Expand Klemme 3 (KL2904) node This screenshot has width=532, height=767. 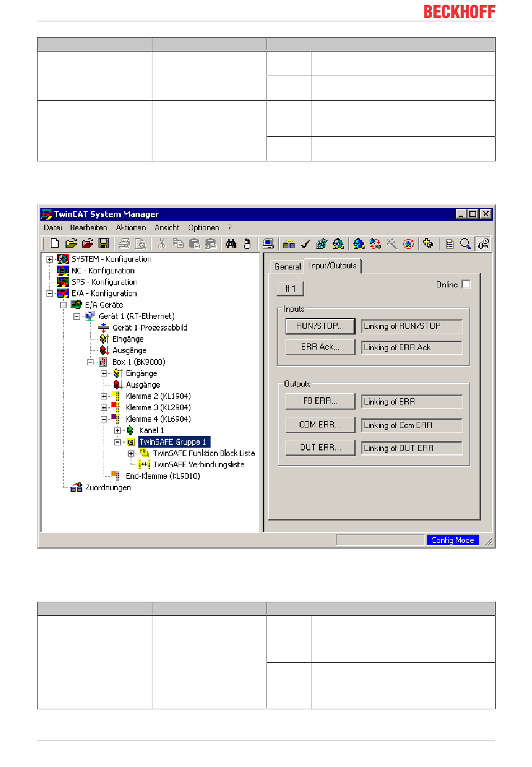[104, 408]
